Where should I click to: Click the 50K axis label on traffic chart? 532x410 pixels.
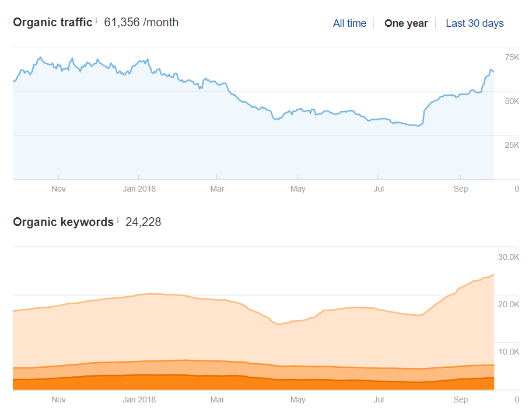(512, 101)
